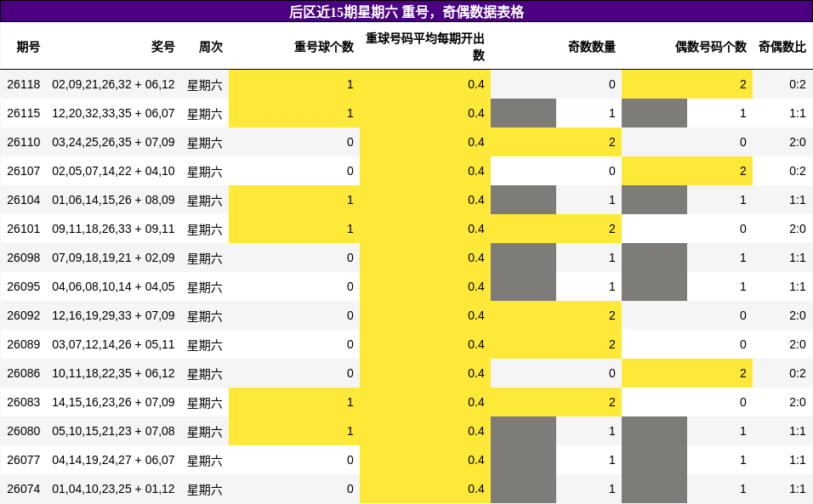Select issue number 26118
This screenshot has width=813, height=504.
click(x=23, y=84)
